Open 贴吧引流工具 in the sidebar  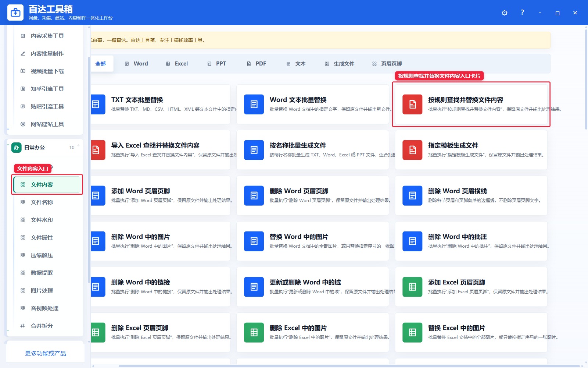(47, 106)
